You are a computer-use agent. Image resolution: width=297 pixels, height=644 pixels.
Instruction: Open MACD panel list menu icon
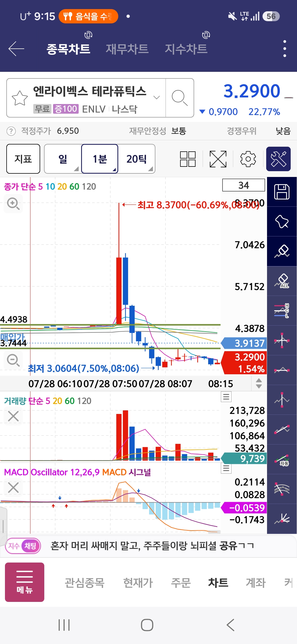(226, 468)
